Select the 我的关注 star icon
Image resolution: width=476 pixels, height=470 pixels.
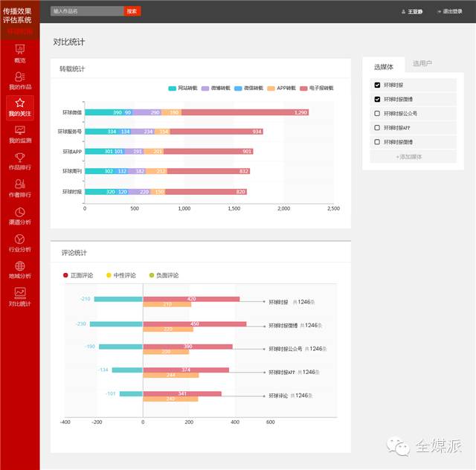click(x=19, y=106)
